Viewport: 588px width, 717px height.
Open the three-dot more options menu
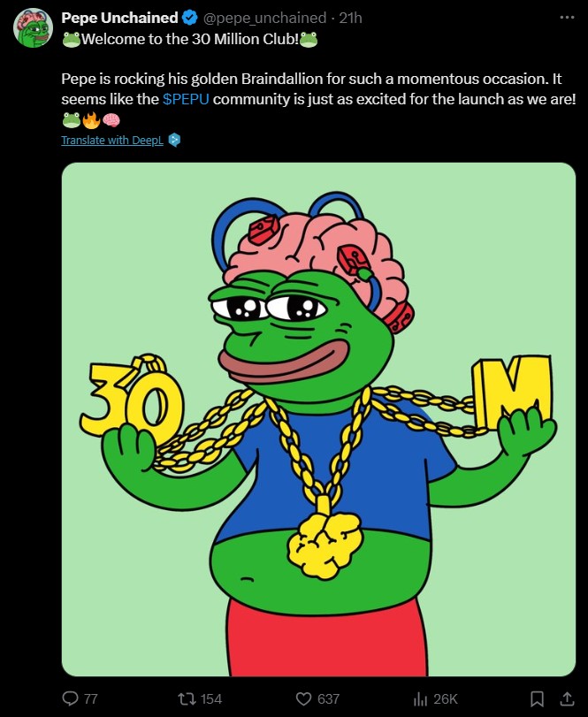click(x=567, y=18)
